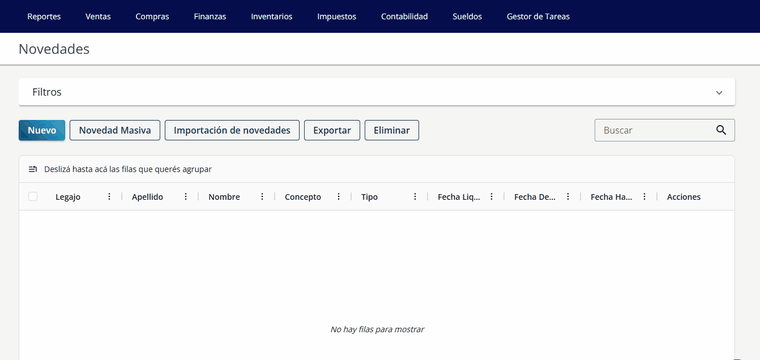
Task: Sort by Fecha Ha column header
Action: (612, 197)
